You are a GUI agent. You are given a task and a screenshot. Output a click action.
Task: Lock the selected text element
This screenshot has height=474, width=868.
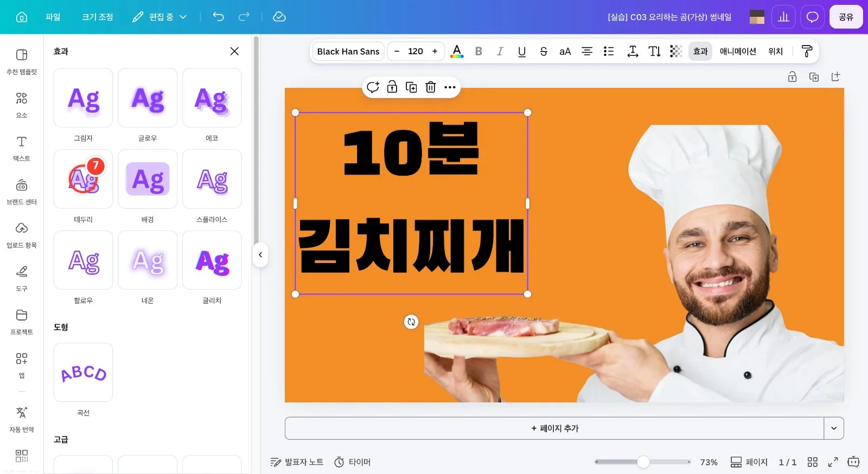(392, 87)
